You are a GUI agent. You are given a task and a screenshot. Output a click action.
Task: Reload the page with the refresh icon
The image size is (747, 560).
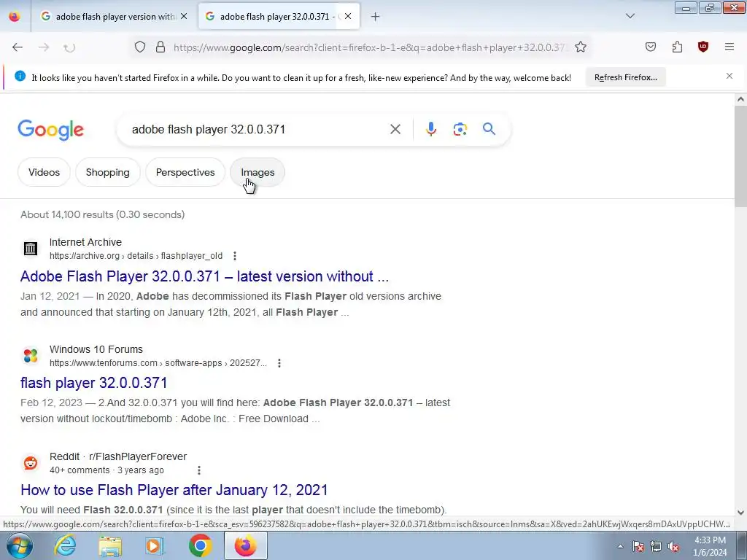pos(69,47)
